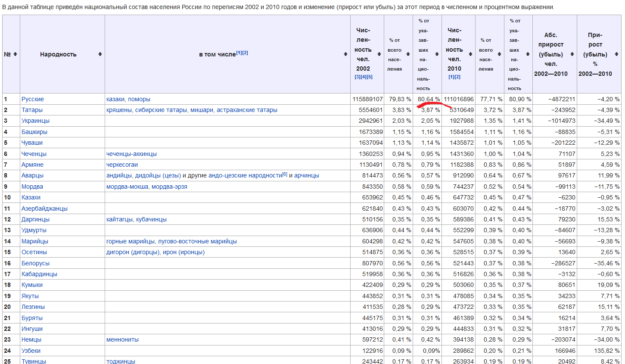Viewport: 625px width, 364px height.
Task: Go to the Удмурты link
Action: click(x=34, y=230)
